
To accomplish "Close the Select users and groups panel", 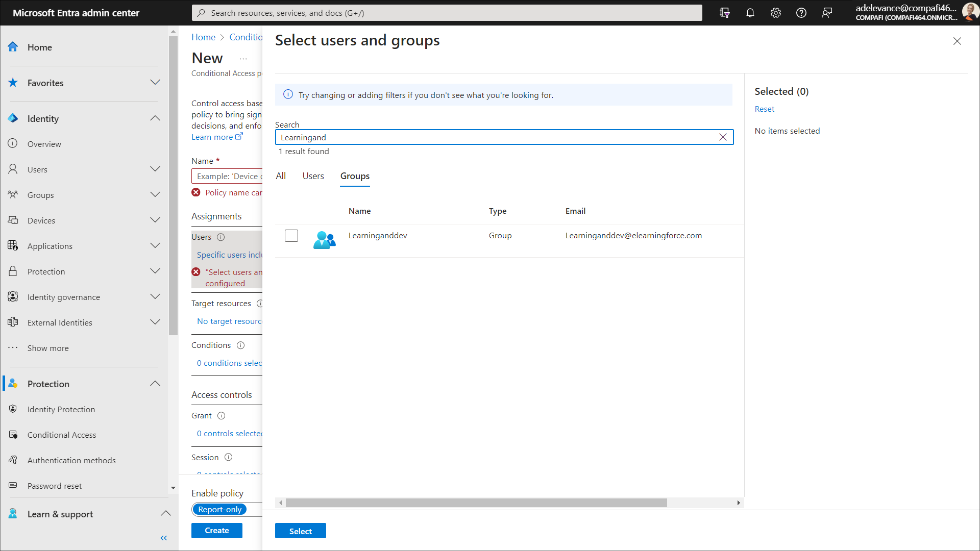I will pyautogui.click(x=957, y=41).
